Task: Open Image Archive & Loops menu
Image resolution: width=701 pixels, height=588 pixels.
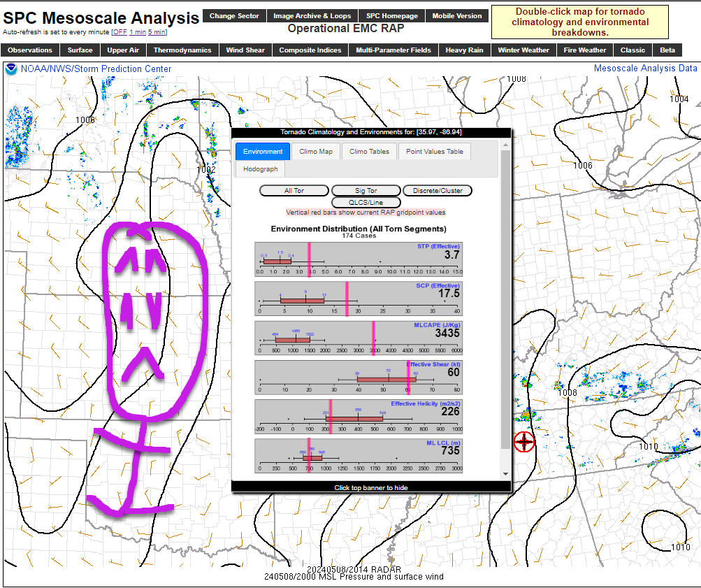Action: [312, 15]
